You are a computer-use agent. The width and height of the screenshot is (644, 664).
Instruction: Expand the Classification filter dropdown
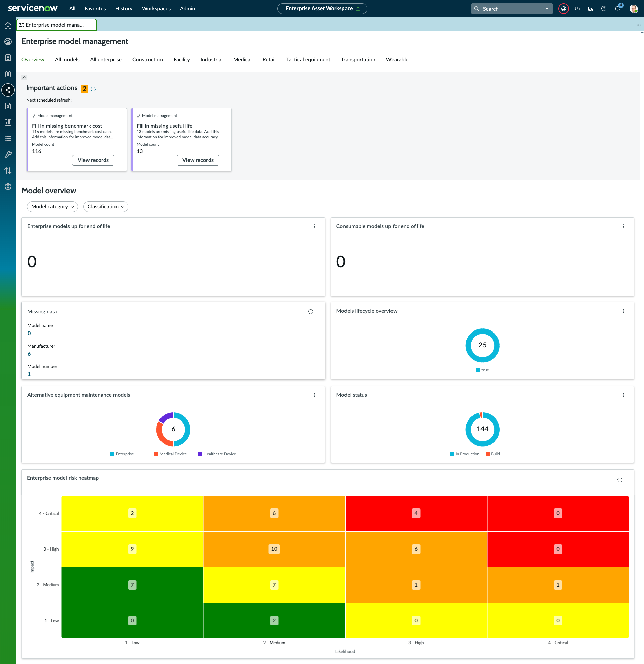pyautogui.click(x=106, y=207)
